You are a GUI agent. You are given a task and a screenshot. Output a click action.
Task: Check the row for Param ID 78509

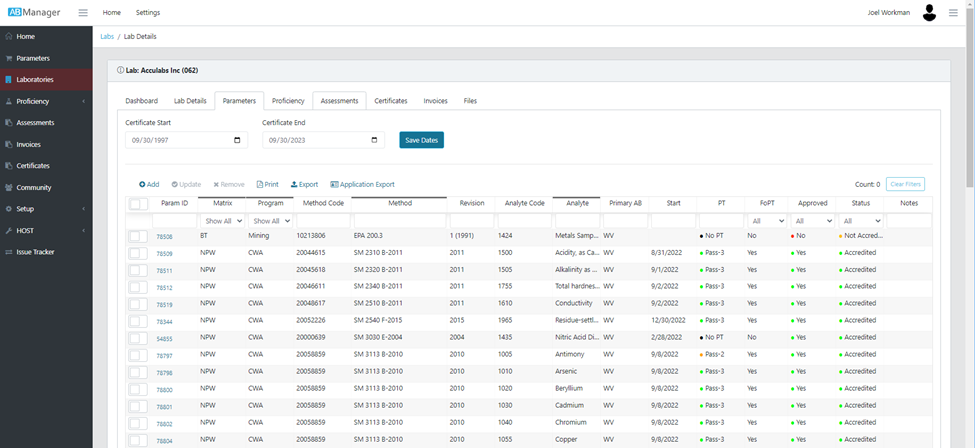139,253
